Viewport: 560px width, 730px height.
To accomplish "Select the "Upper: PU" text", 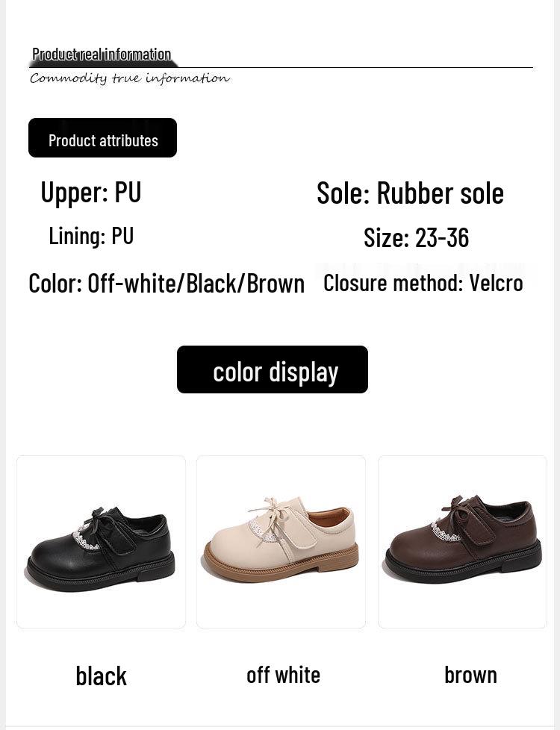I will [x=90, y=193].
